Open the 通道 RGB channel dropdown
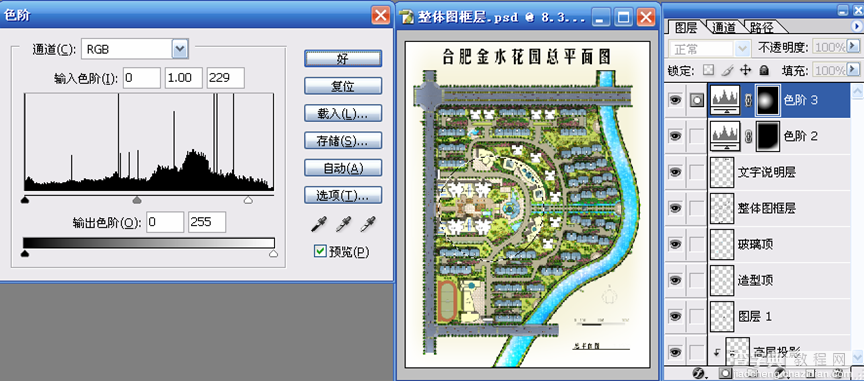 click(x=180, y=49)
